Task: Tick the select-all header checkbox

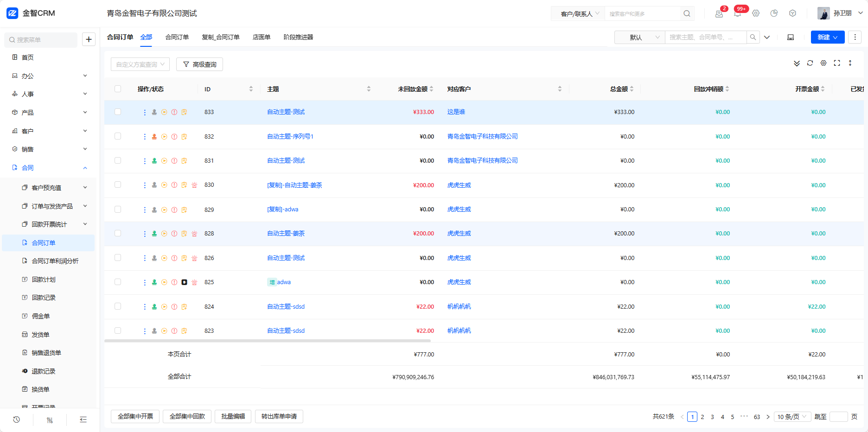Action: pyautogui.click(x=118, y=89)
